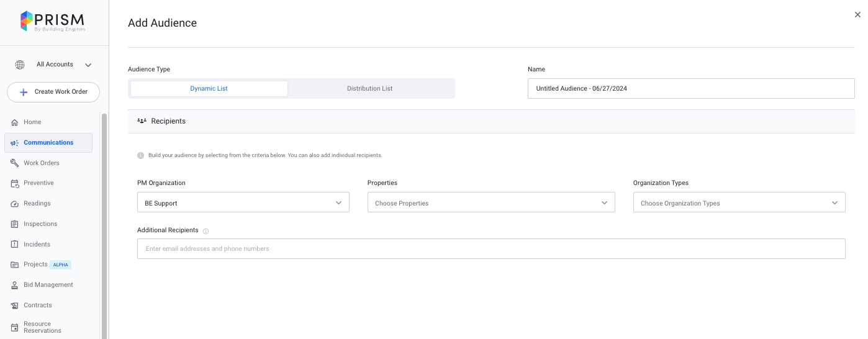This screenshot has height=339, width=868.
Task: Click the Incidents alert icon
Action: tap(15, 245)
